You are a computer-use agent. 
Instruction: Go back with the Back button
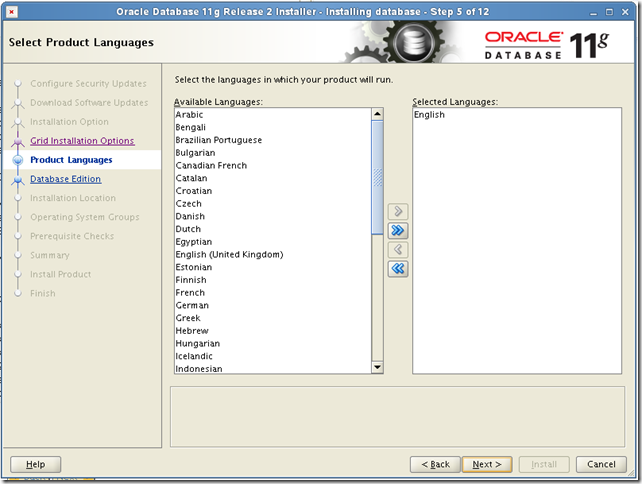pos(435,464)
